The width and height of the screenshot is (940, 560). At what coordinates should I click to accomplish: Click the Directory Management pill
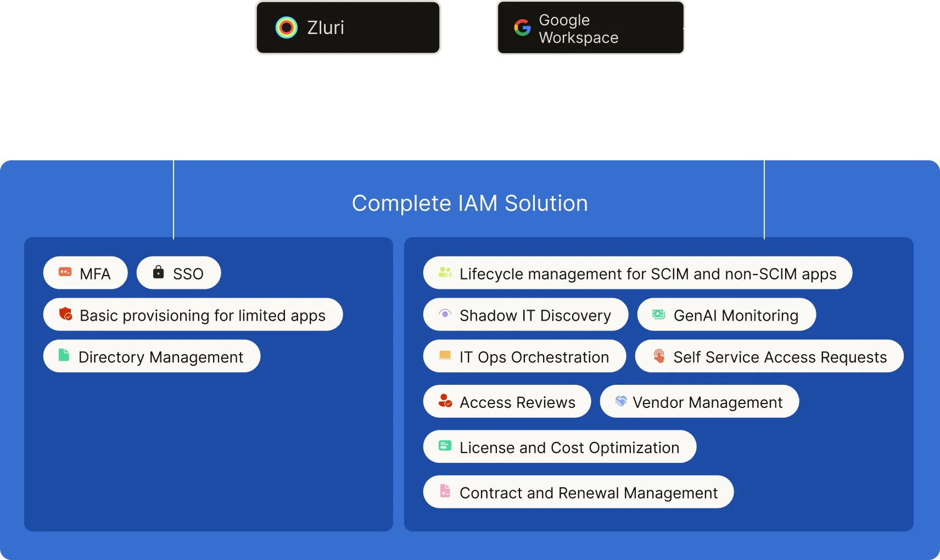[152, 356]
